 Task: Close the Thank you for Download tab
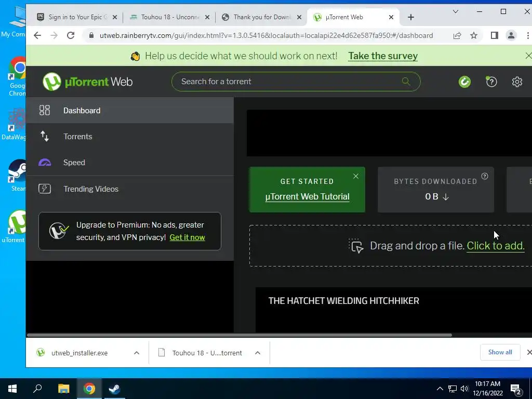[299, 17]
